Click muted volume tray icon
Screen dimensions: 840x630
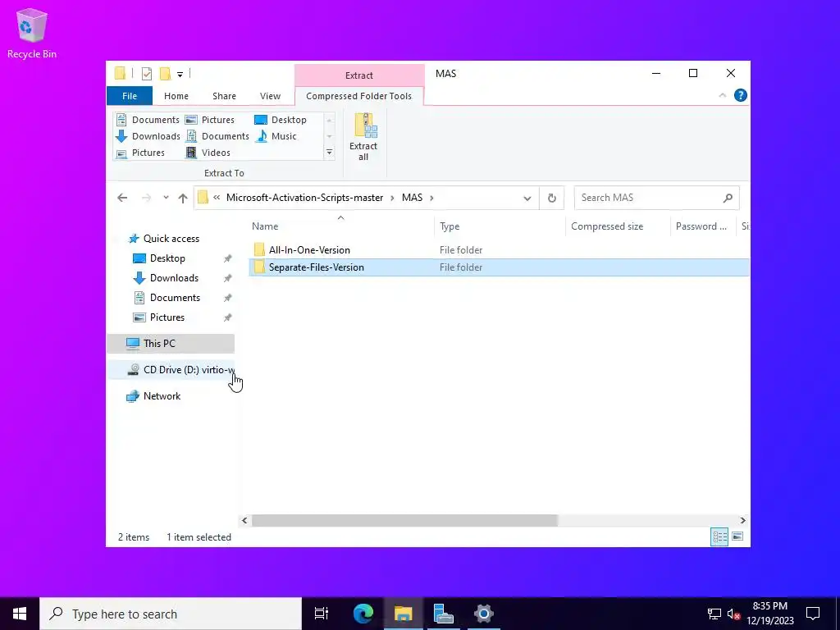(734, 614)
